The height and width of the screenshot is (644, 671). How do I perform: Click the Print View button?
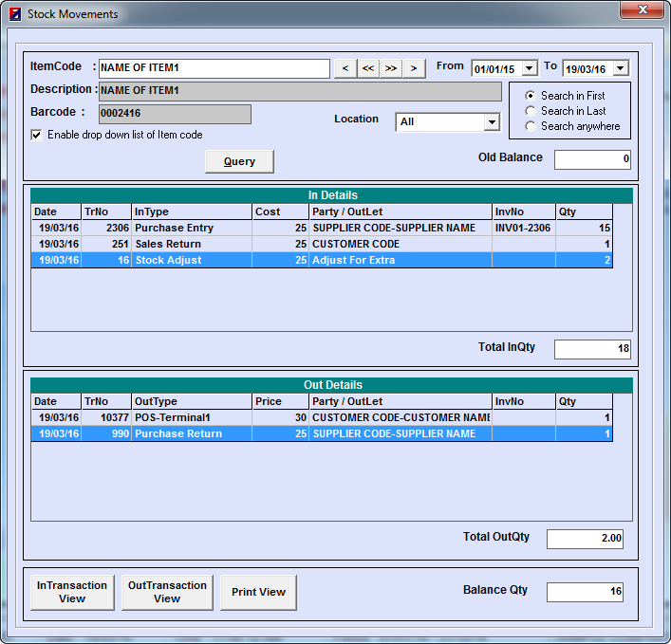tap(258, 593)
